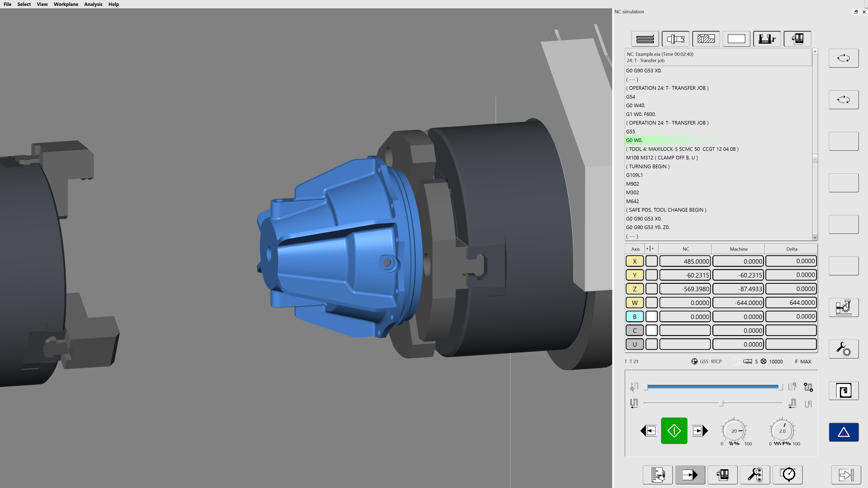Click the Y axis label button

(634, 275)
